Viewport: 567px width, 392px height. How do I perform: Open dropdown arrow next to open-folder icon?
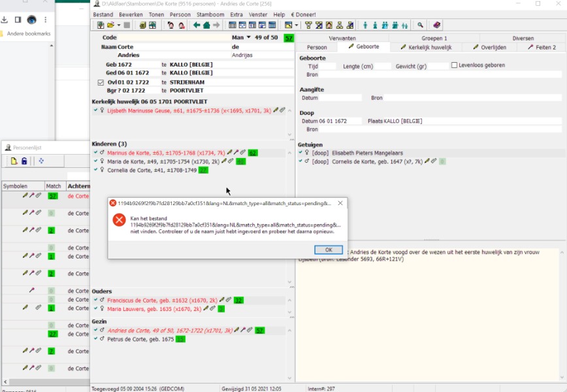coord(119,25)
